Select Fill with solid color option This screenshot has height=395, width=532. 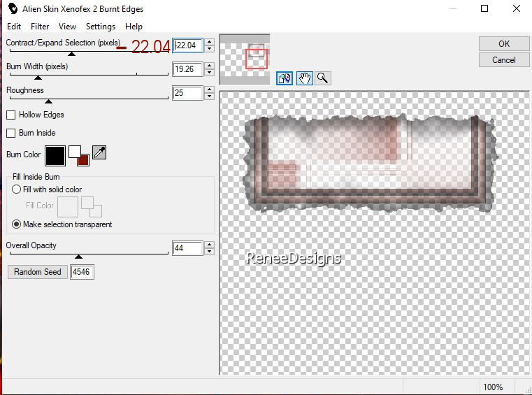[16, 189]
